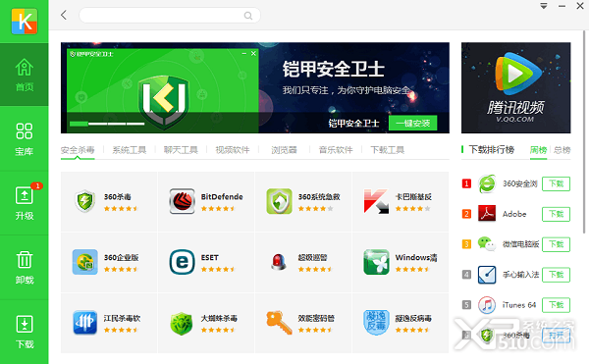Click the 江民杀毒软 app name text
589x364 pixels.
pos(122,318)
